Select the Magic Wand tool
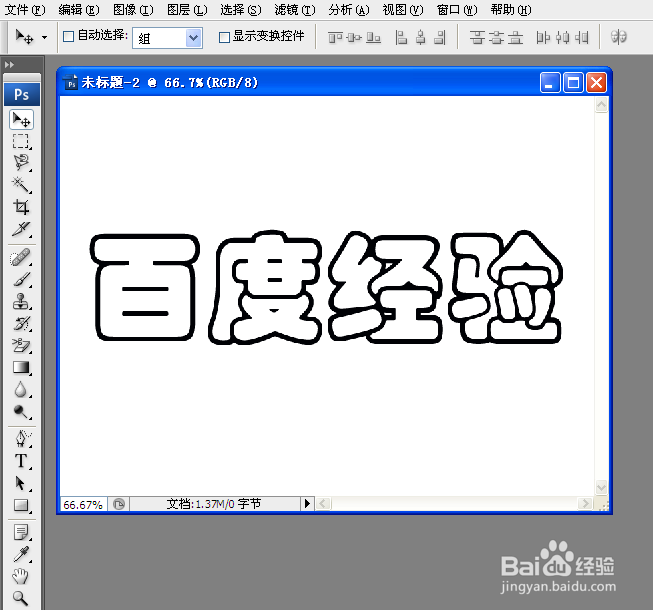Image resolution: width=653 pixels, height=610 pixels. pyautogui.click(x=20, y=185)
